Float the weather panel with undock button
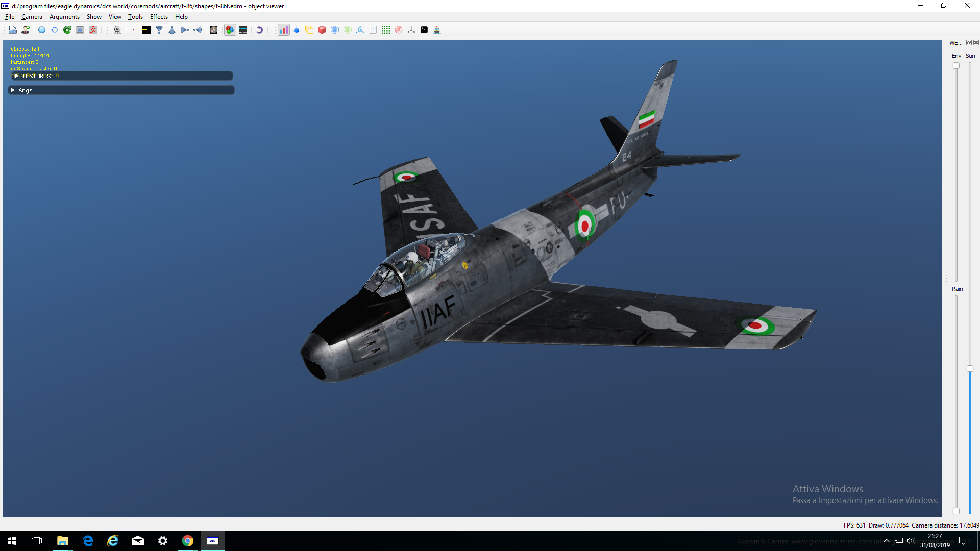980x551 pixels. 969,43
